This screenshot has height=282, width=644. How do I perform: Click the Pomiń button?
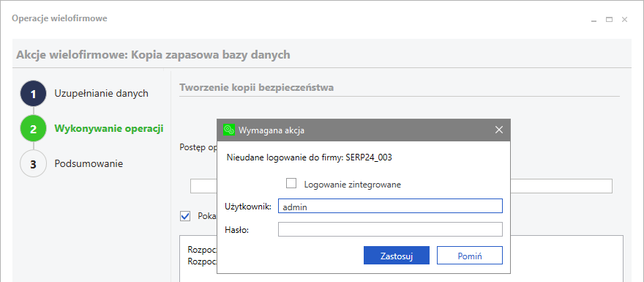[x=469, y=256]
